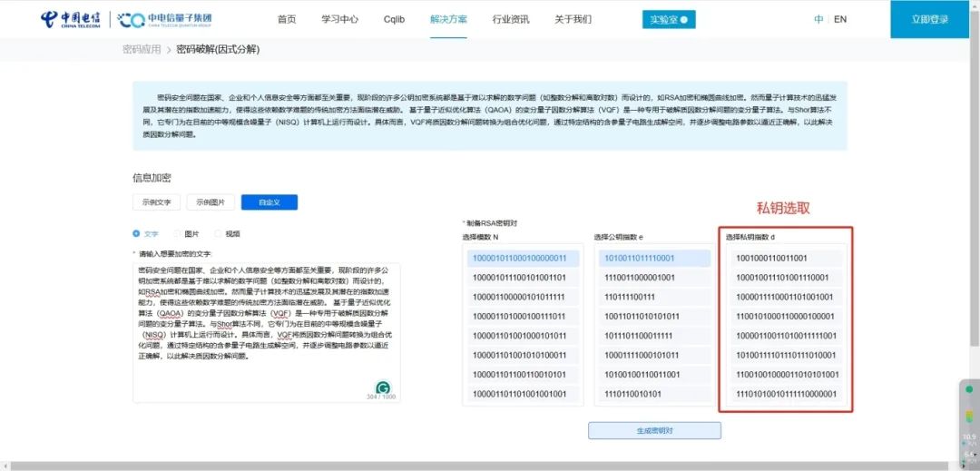Select modulus N 10000110100101010001​1
The image size is (980, 471).
(524, 356)
